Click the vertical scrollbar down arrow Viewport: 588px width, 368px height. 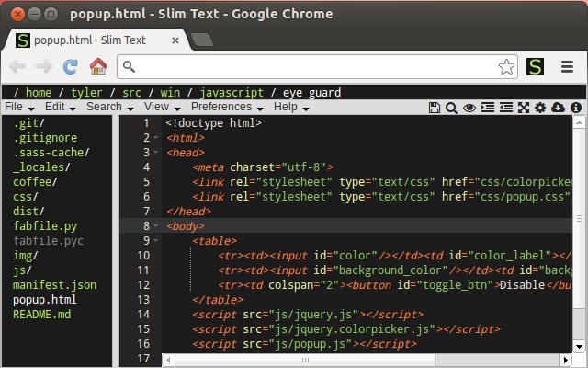[579, 347]
